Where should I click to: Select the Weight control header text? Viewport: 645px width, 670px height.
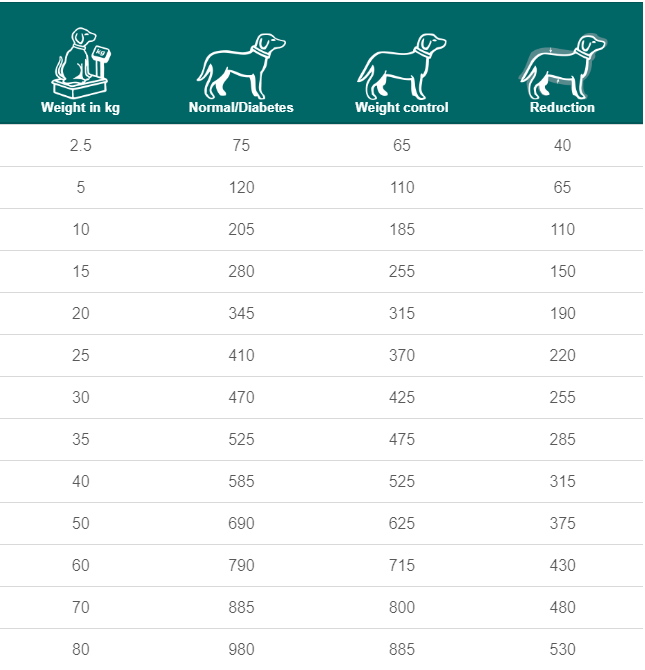[x=402, y=107]
